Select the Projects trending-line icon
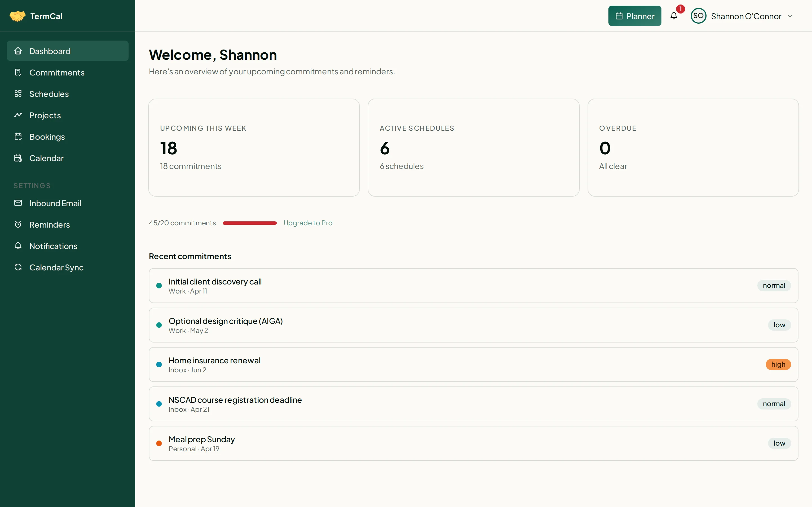Image resolution: width=812 pixels, height=507 pixels. coord(18,115)
